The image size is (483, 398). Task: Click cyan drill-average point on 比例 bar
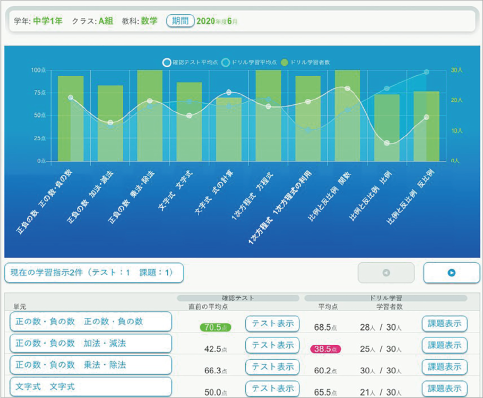point(387,89)
